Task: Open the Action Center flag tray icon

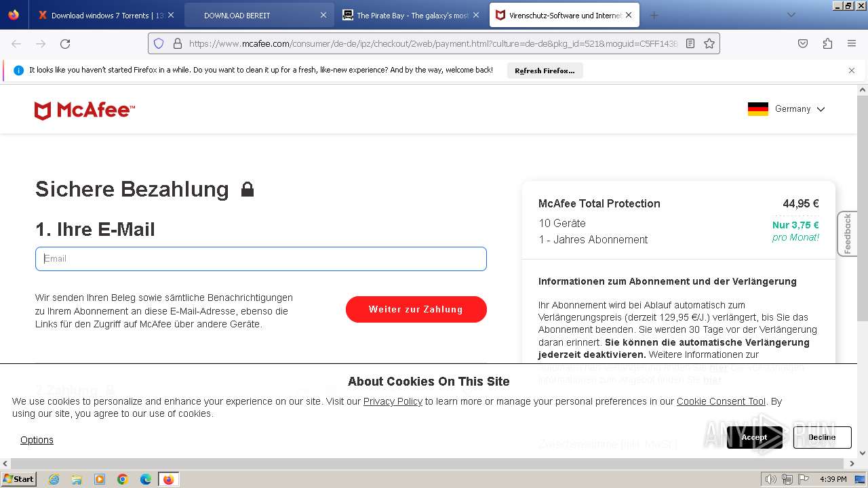Action: (x=804, y=479)
